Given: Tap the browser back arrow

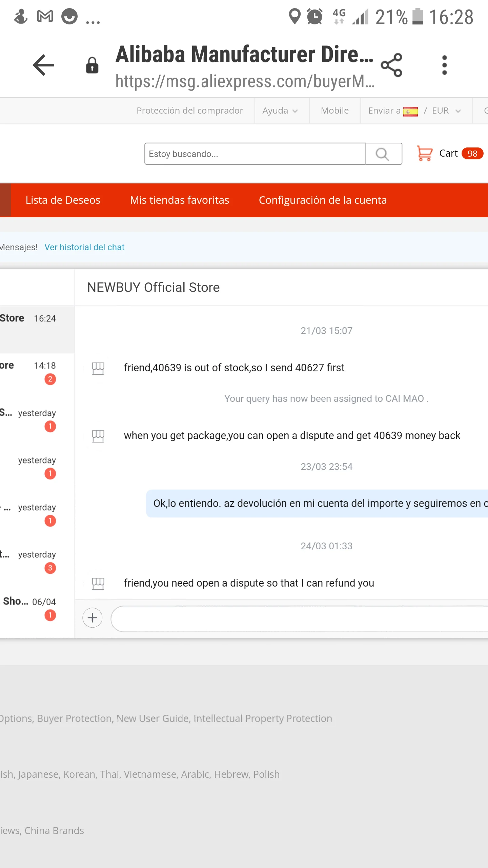Looking at the screenshot, I should click(43, 65).
